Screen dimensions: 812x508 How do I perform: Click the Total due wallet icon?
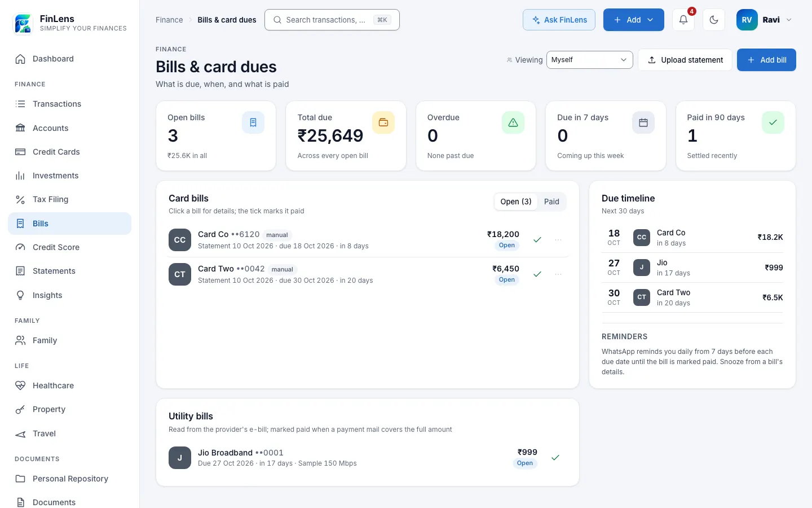tap(383, 122)
